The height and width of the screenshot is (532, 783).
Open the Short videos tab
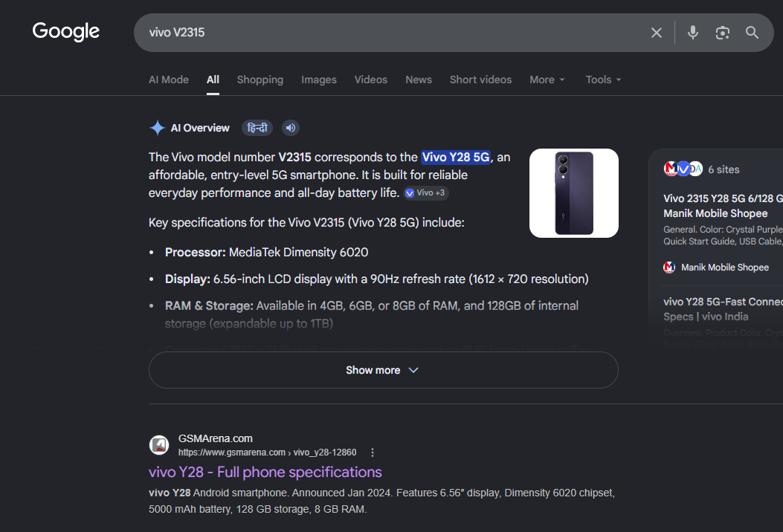[480, 80]
